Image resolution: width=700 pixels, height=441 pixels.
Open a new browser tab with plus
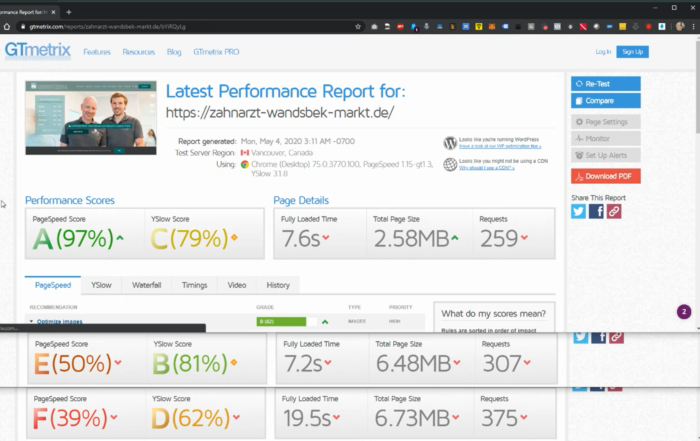point(68,12)
